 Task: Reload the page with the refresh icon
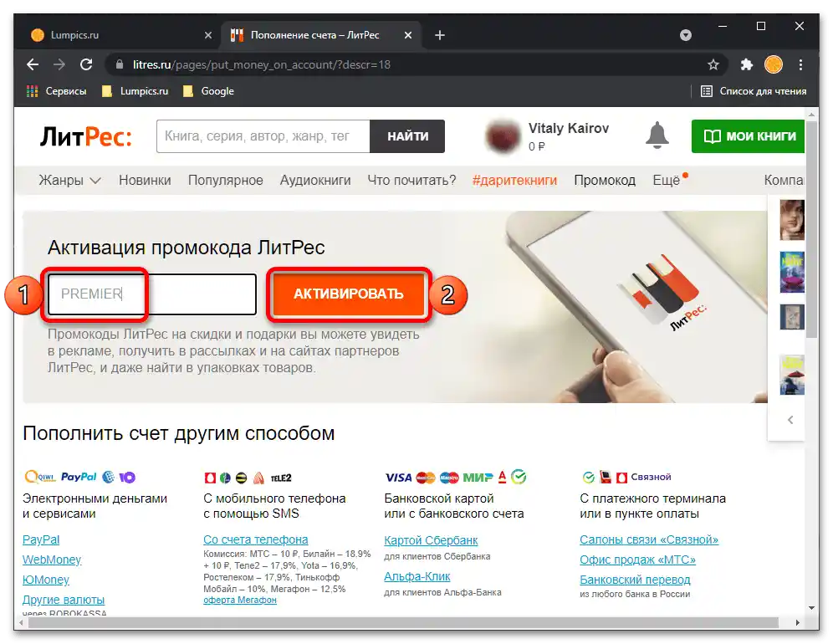[x=86, y=65]
